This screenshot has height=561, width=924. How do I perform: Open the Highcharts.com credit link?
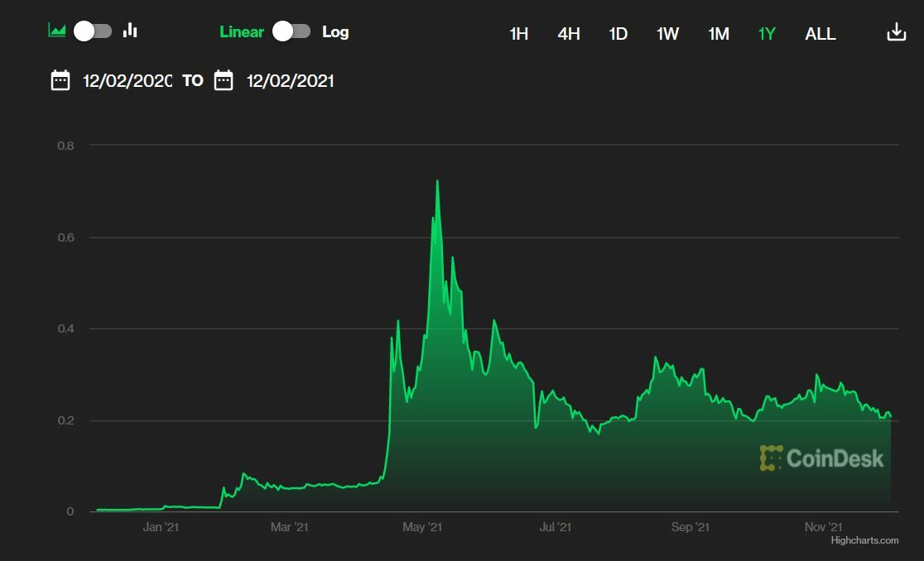click(864, 539)
